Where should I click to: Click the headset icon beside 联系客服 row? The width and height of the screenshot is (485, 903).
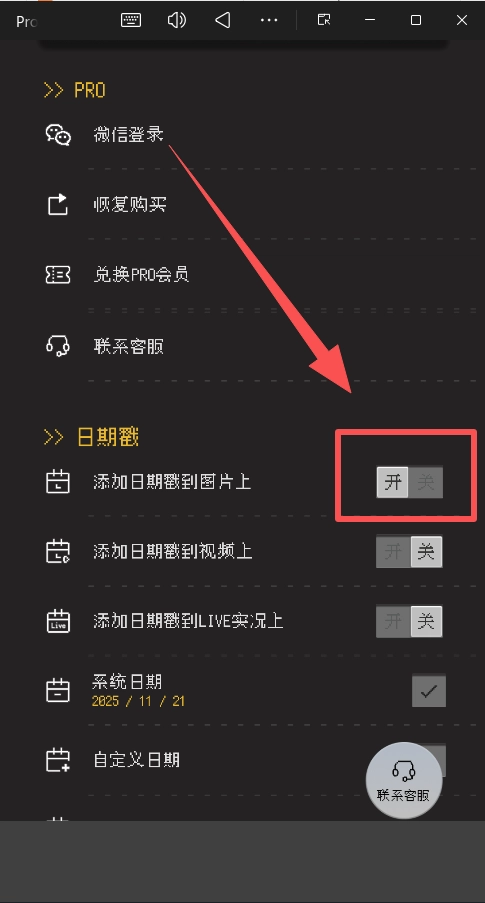click(58, 346)
